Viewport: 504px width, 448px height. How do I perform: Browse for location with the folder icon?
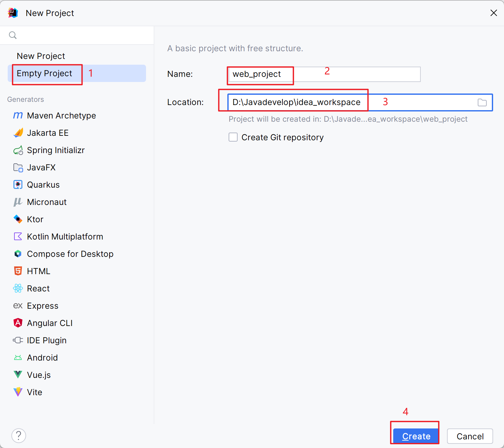point(482,102)
